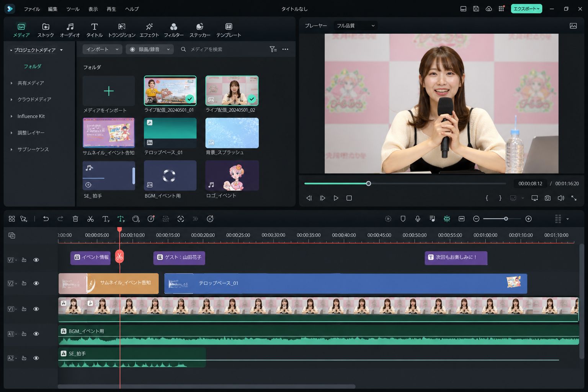
Task: Hide track V3 with its eye icon
Action: [x=36, y=260]
